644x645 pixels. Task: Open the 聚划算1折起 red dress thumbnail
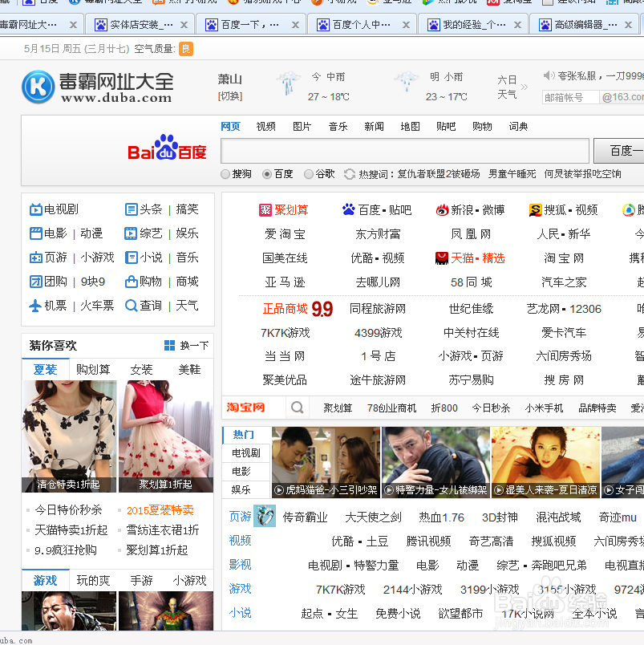(166, 436)
